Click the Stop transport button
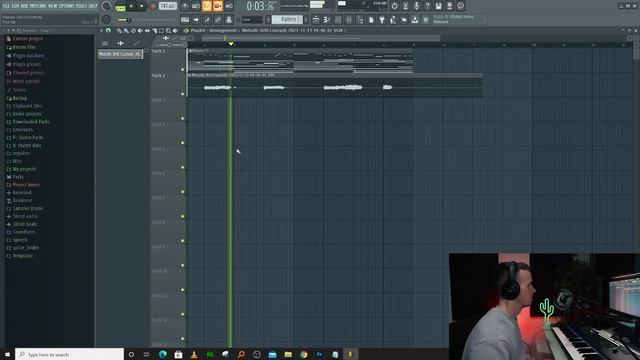 [x=142, y=6]
